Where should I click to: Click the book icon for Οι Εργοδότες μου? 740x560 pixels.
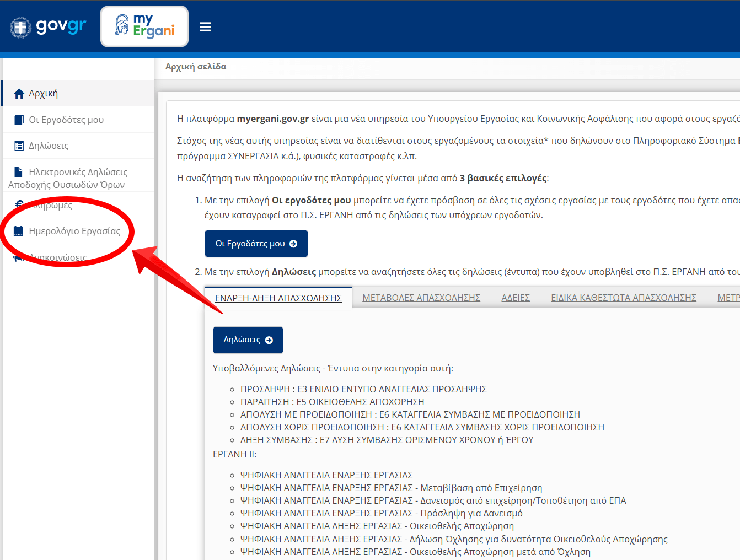tap(19, 120)
